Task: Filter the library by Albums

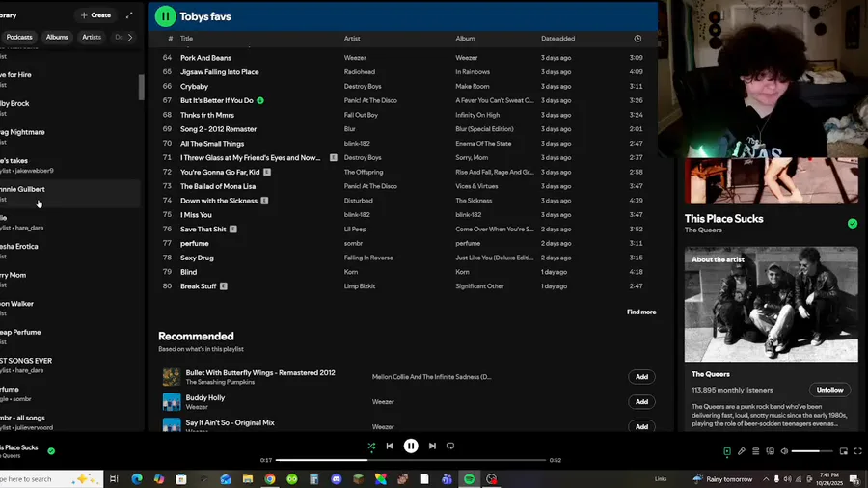Action: click(57, 37)
